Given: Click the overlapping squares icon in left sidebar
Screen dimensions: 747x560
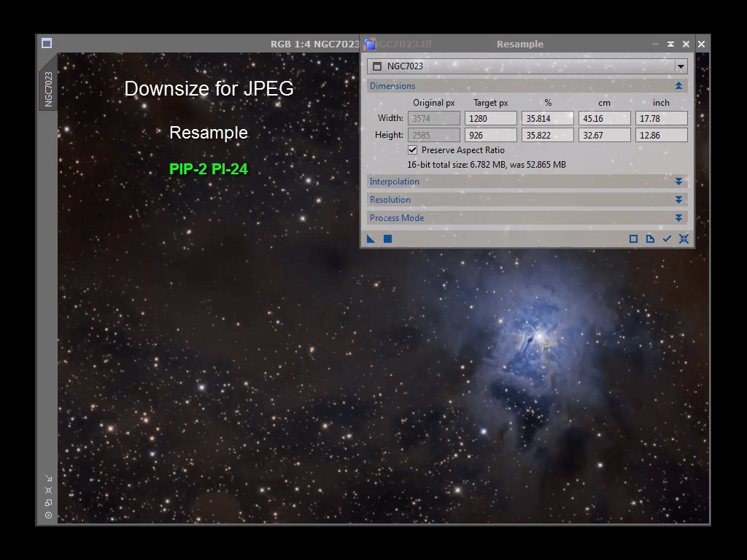Looking at the screenshot, I should [x=49, y=502].
